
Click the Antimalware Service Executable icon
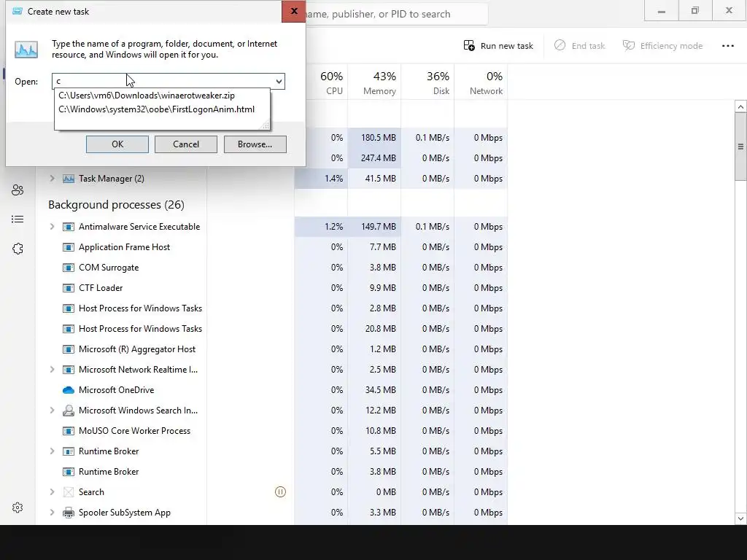click(x=69, y=227)
